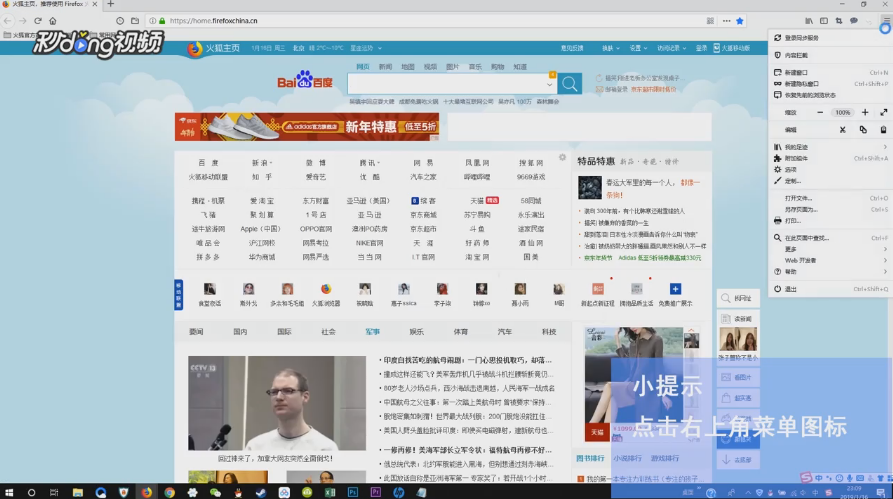Viewport: 893px width, 499px height.
Task: Choose new window entry (Ctrl+N)
Action: coord(831,72)
